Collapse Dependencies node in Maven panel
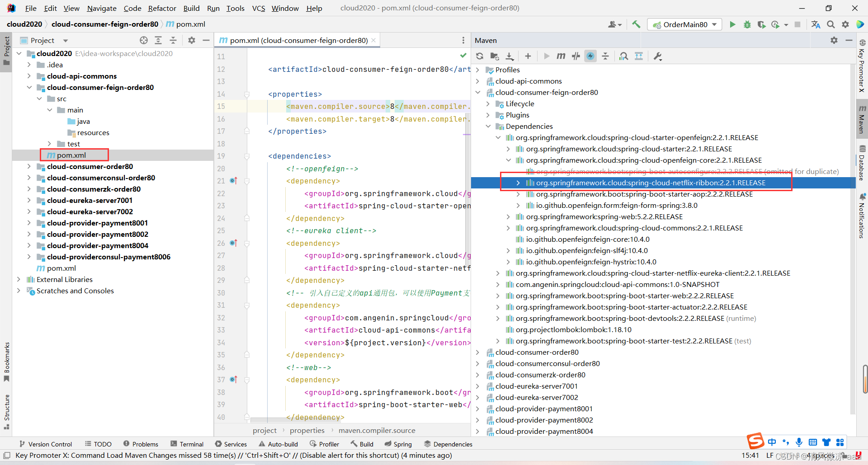The height and width of the screenshot is (465, 868). 488,126
